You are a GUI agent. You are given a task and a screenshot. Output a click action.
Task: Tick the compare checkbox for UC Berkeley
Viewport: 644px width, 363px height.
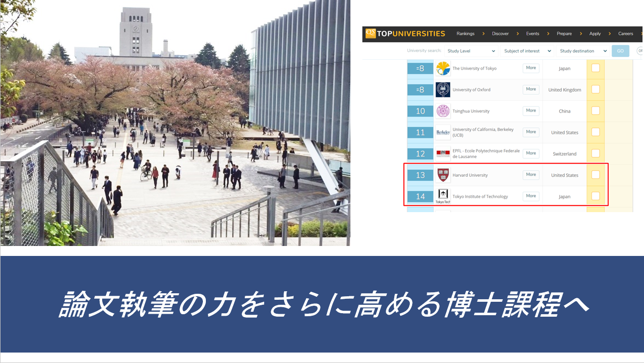(x=595, y=132)
